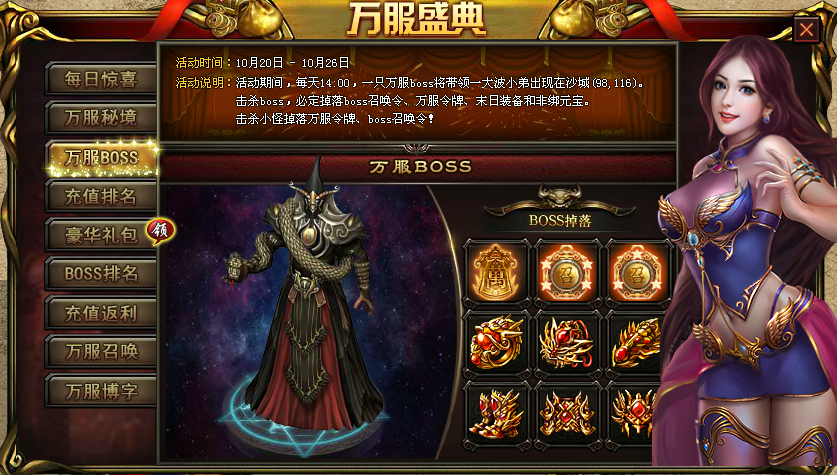The width and height of the screenshot is (837, 475).
Task: Select the 万服BOSS tab
Action: (x=101, y=157)
